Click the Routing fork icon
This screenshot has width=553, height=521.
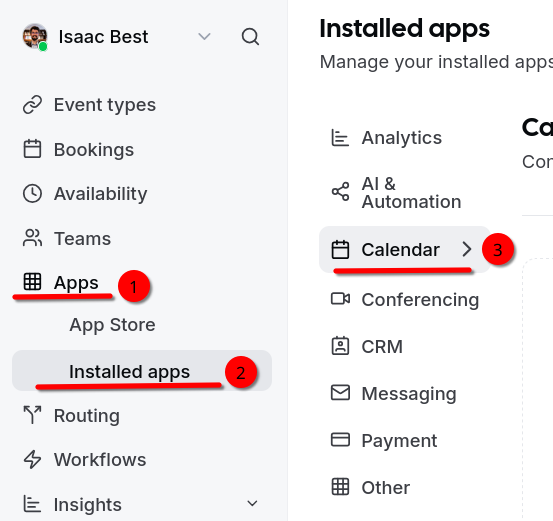(32, 414)
